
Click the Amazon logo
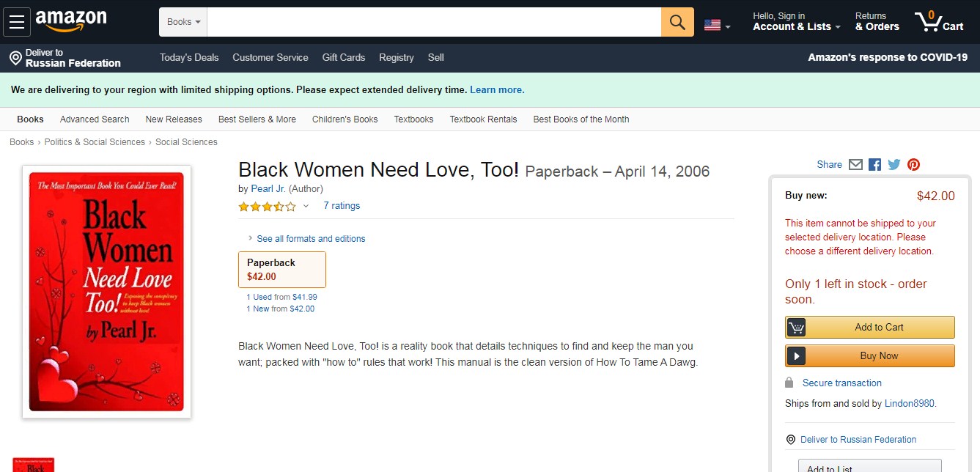click(70, 21)
